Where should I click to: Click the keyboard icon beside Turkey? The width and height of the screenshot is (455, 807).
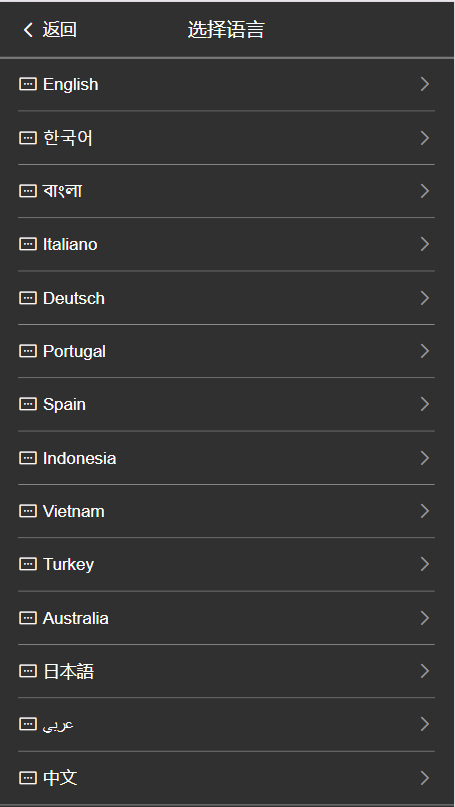pyautogui.click(x=28, y=564)
